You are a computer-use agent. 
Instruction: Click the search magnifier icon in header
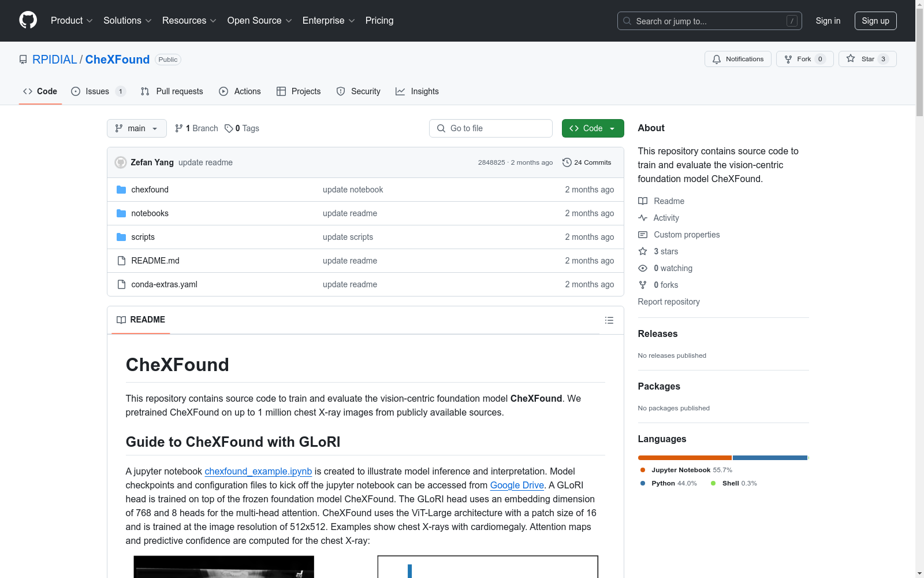[x=627, y=21]
